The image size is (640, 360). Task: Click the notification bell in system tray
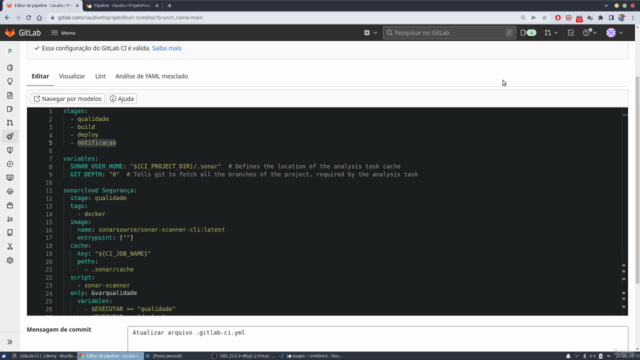(x=568, y=356)
